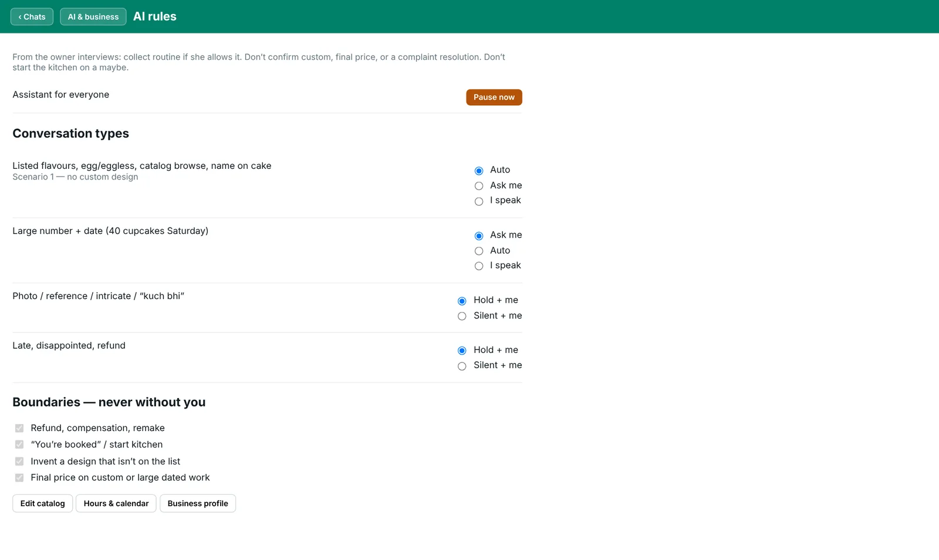
Task: Open the AI & business section
Action: point(93,16)
